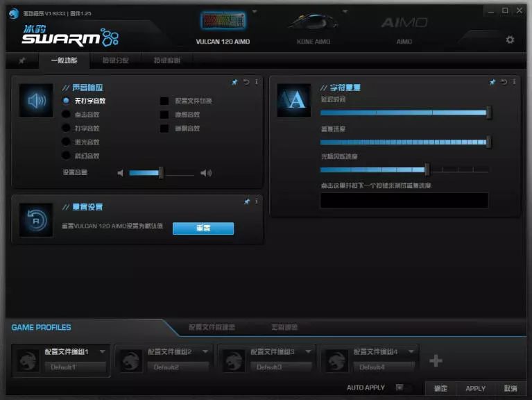Enable the profile switch (配置文件切换) checkbox
The height and width of the screenshot is (400, 532).
click(x=164, y=101)
